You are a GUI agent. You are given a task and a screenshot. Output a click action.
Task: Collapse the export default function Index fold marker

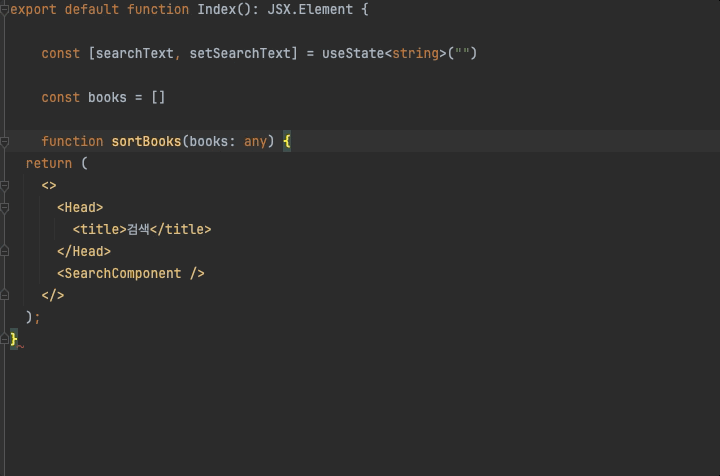tap(5, 10)
